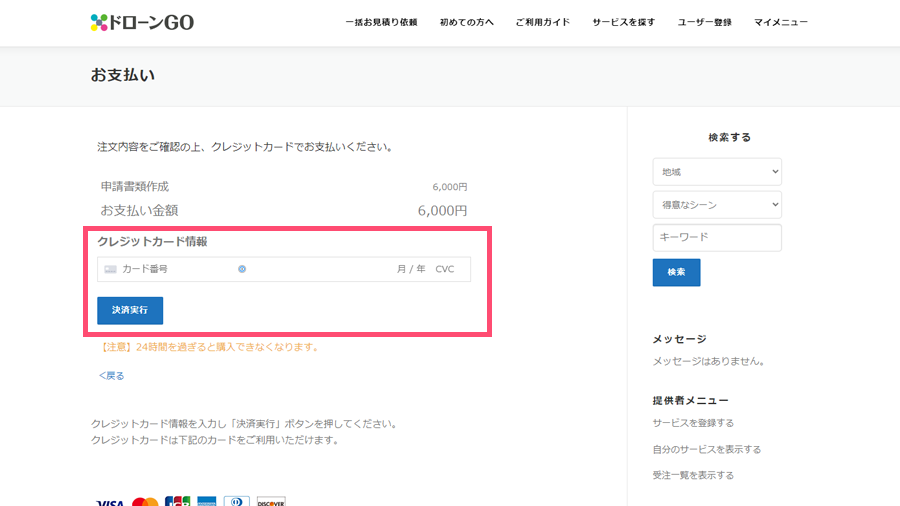
Task: Click into the キーワード search field
Action: click(x=716, y=238)
